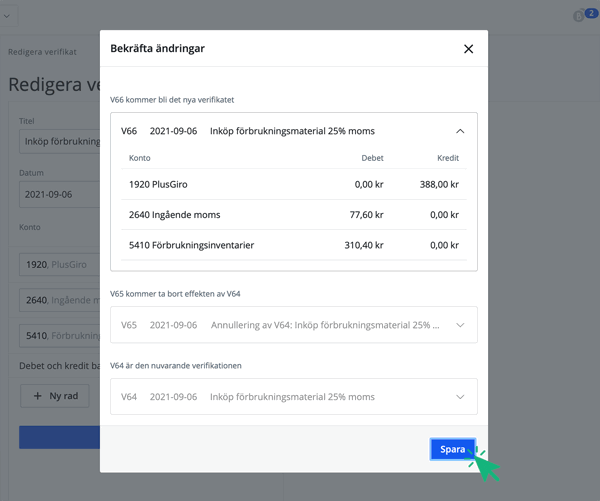Click the 5410 Förbrukningsinventarier row in V66

click(x=293, y=244)
